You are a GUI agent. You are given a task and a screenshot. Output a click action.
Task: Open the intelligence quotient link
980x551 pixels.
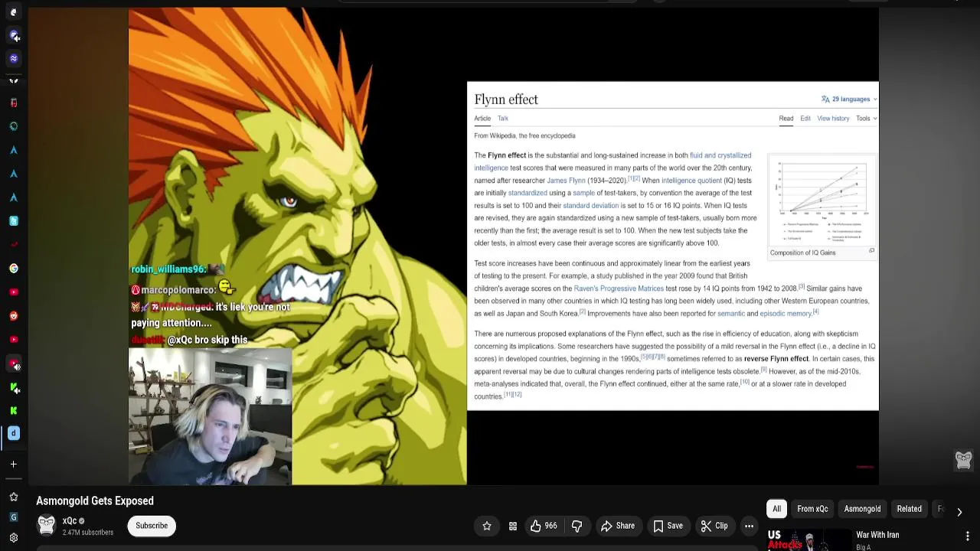pyautogui.click(x=691, y=181)
